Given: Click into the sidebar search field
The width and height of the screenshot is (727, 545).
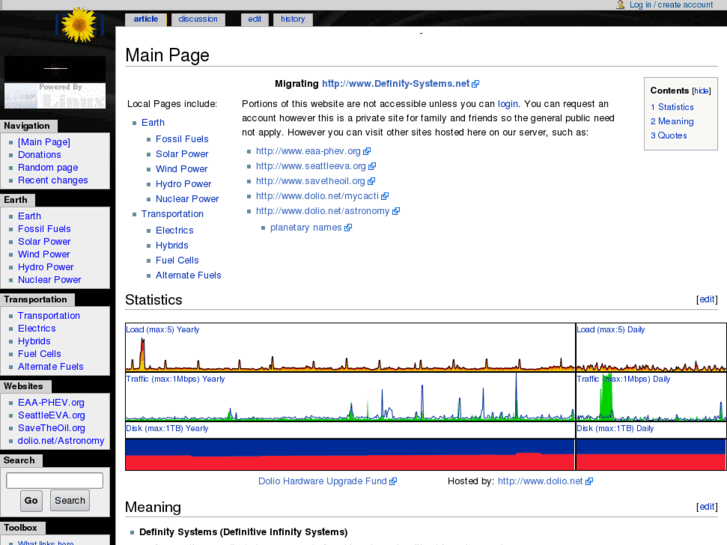Looking at the screenshot, I should pos(54,481).
